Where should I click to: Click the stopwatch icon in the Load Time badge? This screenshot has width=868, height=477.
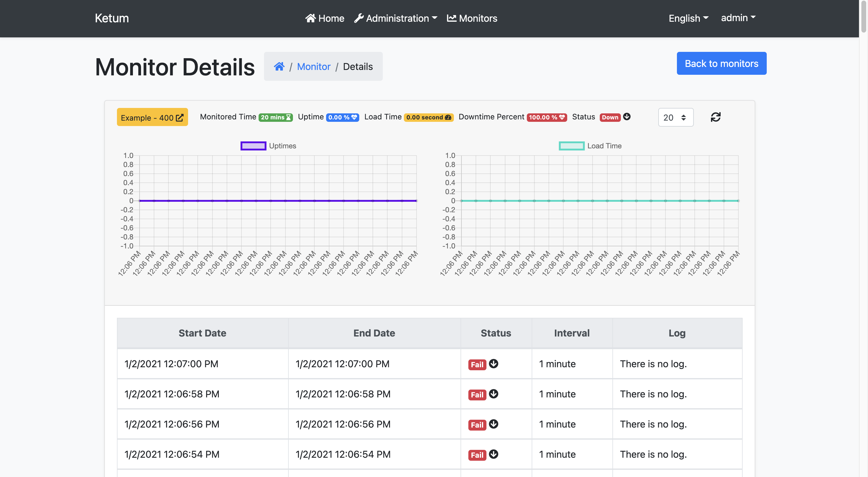448,117
